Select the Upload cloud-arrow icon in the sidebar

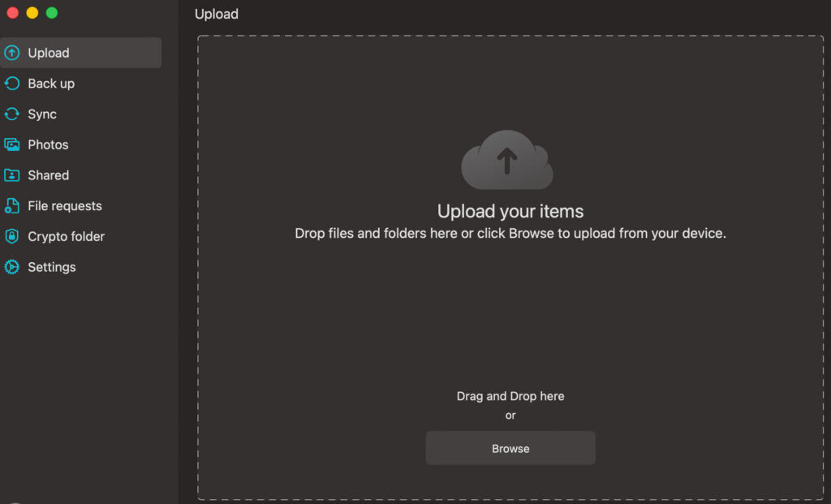tap(14, 52)
